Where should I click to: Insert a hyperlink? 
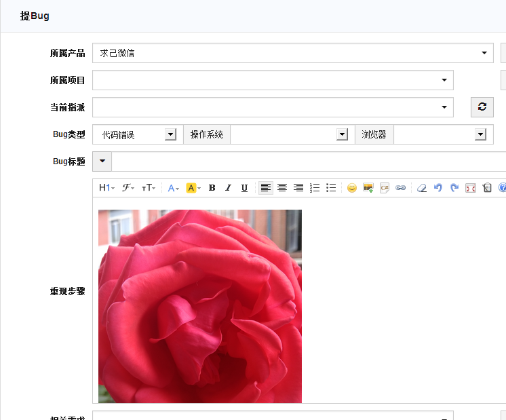pyautogui.click(x=400, y=187)
